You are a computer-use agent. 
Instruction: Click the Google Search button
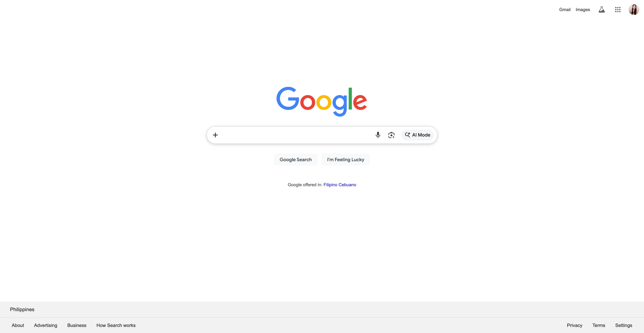[x=296, y=159]
